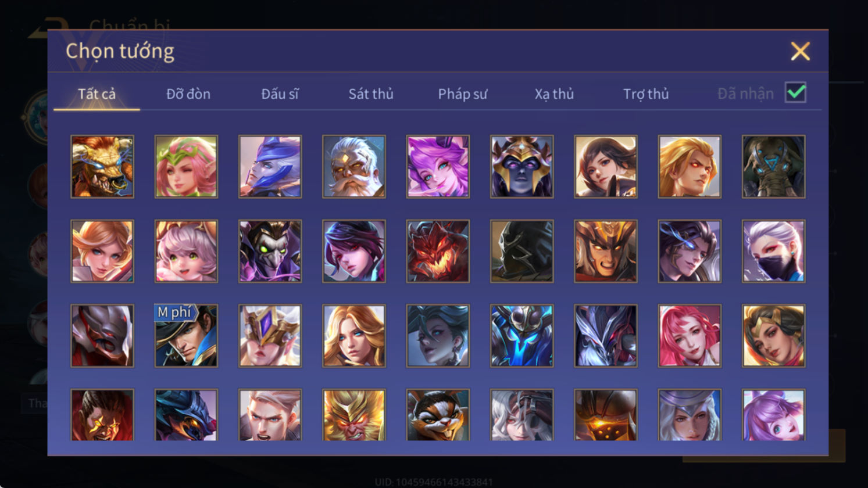Open the Đấu sĩ tab
This screenshot has width=868, height=488.
pos(280,94)
